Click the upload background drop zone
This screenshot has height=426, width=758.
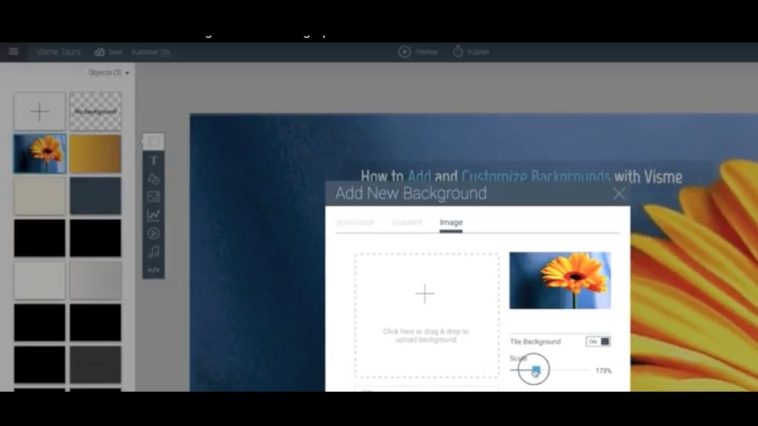[425, 315]
